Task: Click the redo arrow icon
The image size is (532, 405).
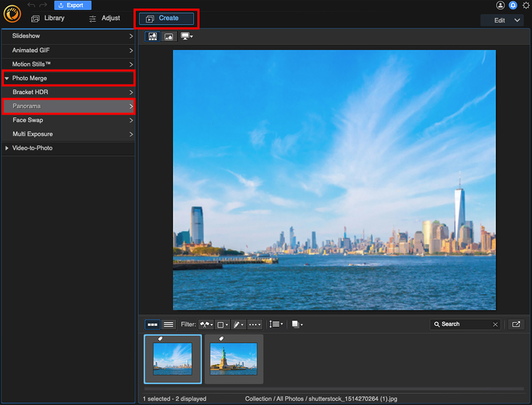Action: [x=43, y=5]
